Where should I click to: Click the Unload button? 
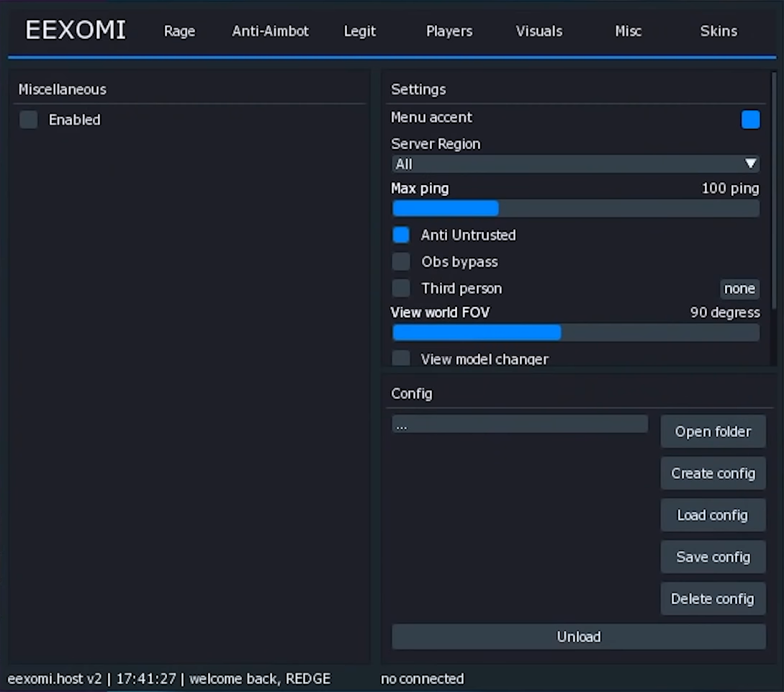click(579, 637)
